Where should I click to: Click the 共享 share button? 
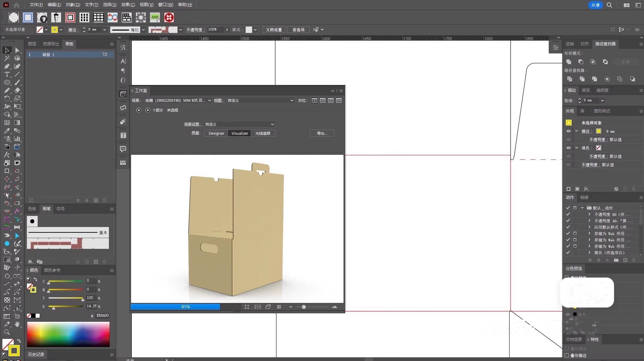[596, 5]
